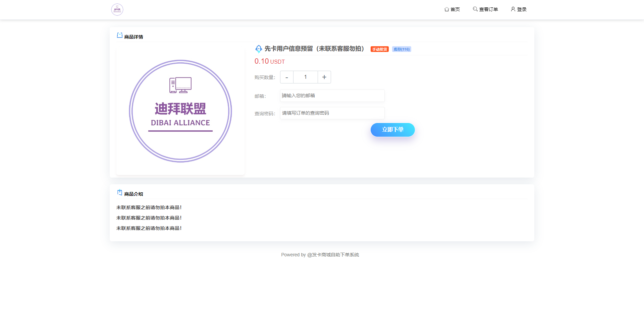Image resolution: width=644 pixels, height=320 pixels.
Task: Click the tag icon next to 商品介绍
Action: pyautogui.click(x=120, y=192)
